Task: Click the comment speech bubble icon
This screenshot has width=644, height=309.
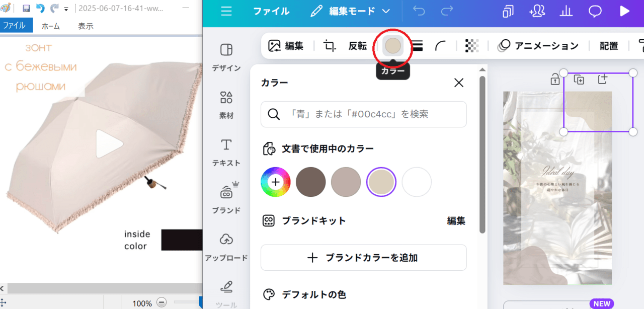Action: (x=595, y=12)
